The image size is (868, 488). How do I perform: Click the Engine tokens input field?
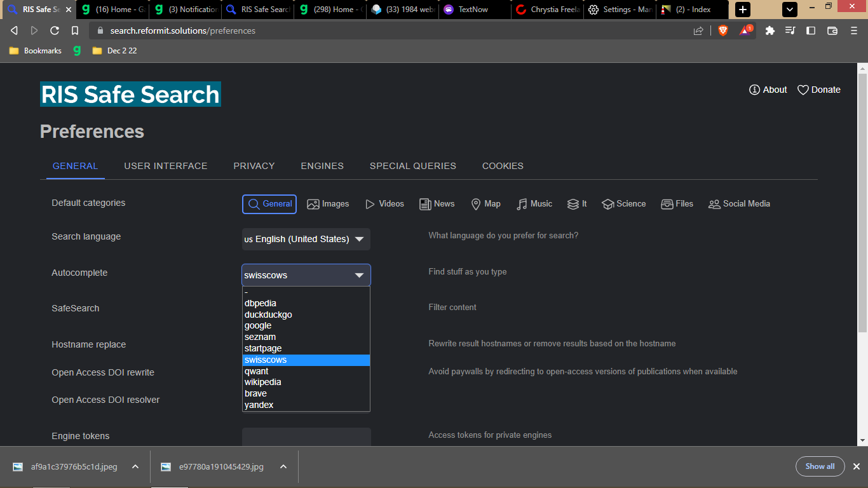pos(306,437)
